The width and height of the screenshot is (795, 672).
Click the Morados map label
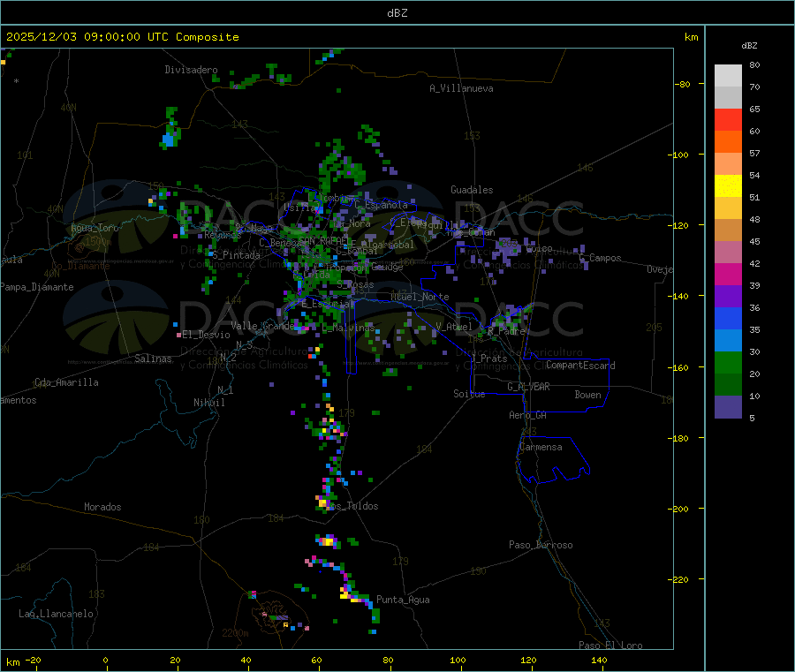pyautogui.click(x=102, y=507)
